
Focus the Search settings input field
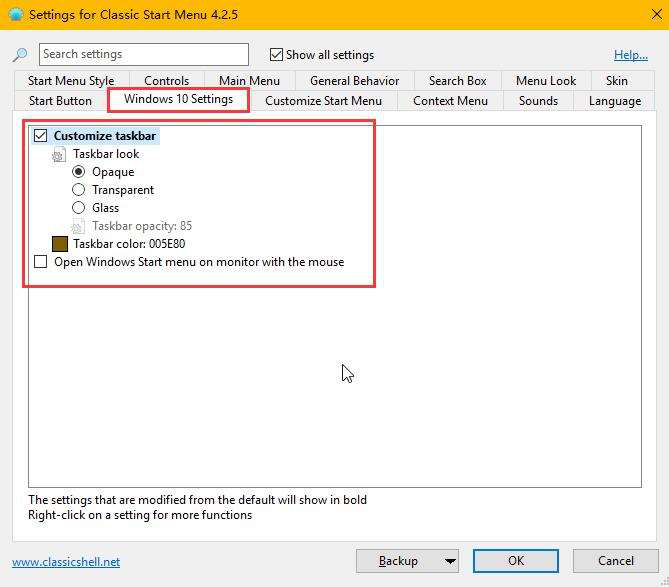(x=144, y=54)
